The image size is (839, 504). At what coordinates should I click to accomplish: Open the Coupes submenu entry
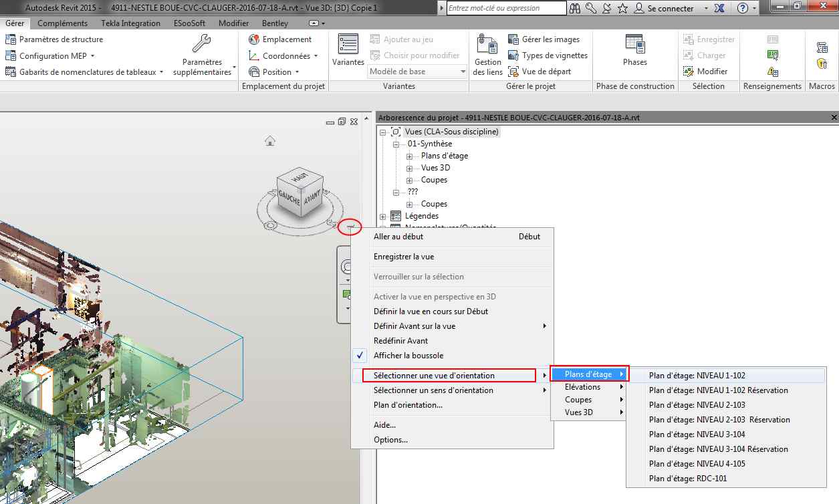[x=590, y=400]
